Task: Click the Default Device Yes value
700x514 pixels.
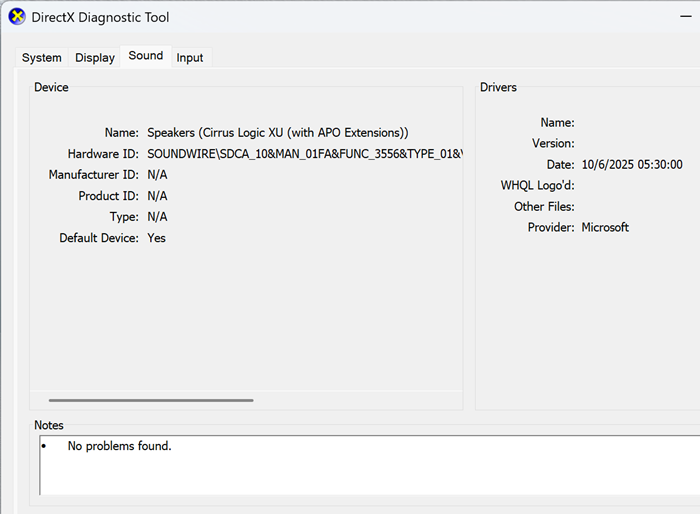Action: tap(156, 238)
